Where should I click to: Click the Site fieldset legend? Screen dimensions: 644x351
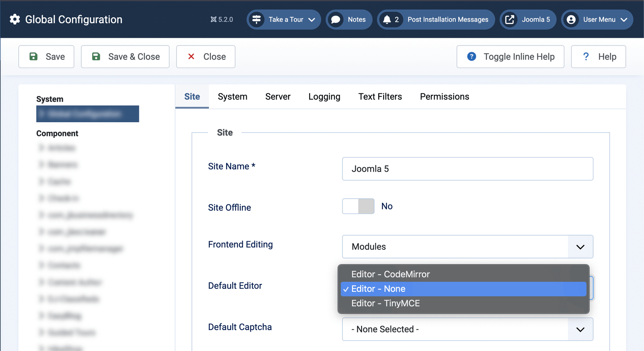(225, 132)
